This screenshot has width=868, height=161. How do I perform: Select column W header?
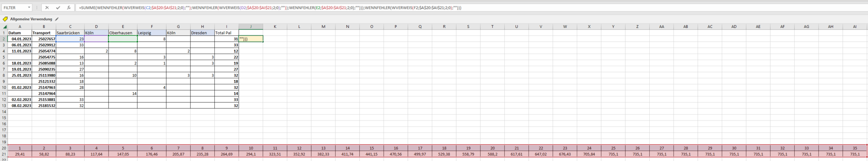point(565,27)
